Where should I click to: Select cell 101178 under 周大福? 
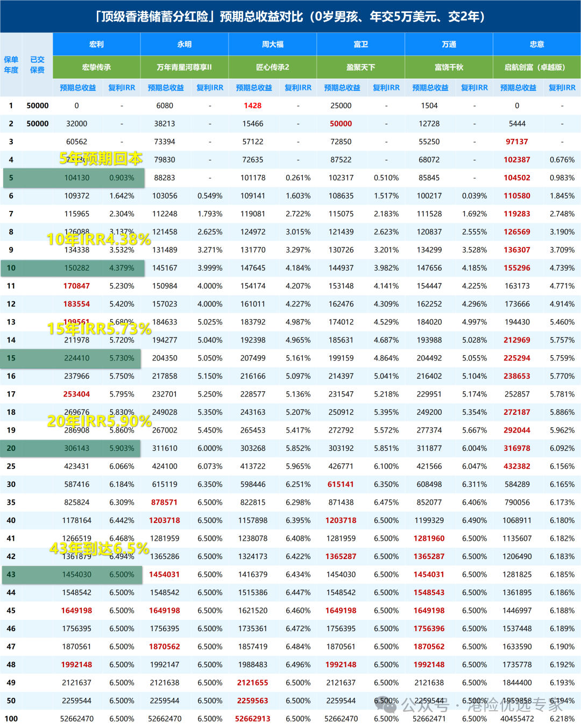click(x=253, y=178)
